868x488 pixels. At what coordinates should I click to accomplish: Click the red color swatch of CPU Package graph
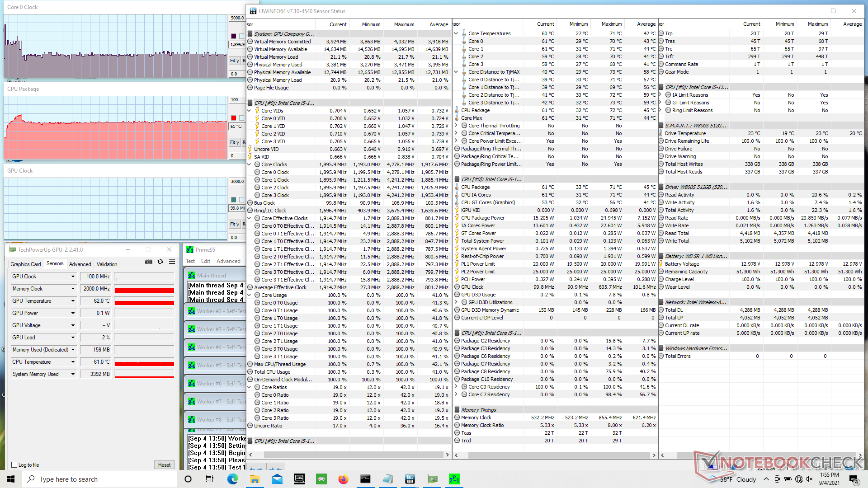click(234, 118)
